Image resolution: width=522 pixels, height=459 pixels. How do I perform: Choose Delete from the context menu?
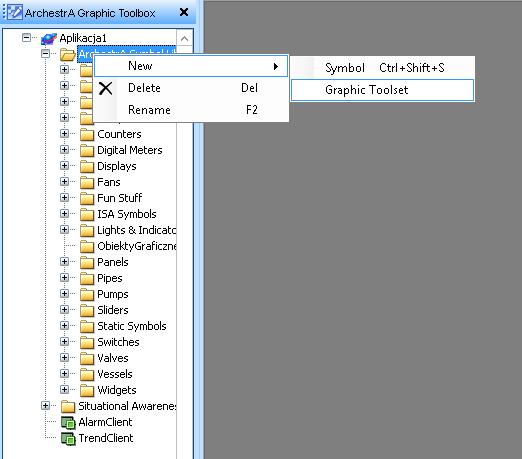click(x=191, y=88)
